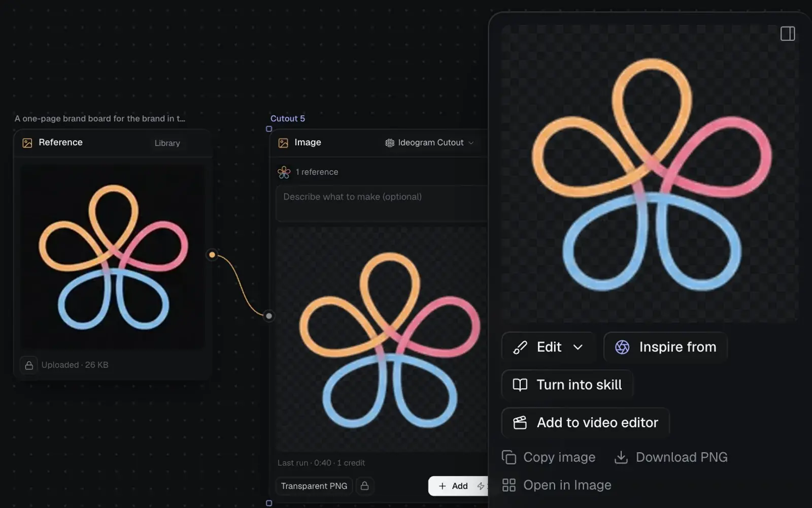Click the Last run 0:40 1 credit text
This screenshot has height=508, width=812.
pos(321,463)
